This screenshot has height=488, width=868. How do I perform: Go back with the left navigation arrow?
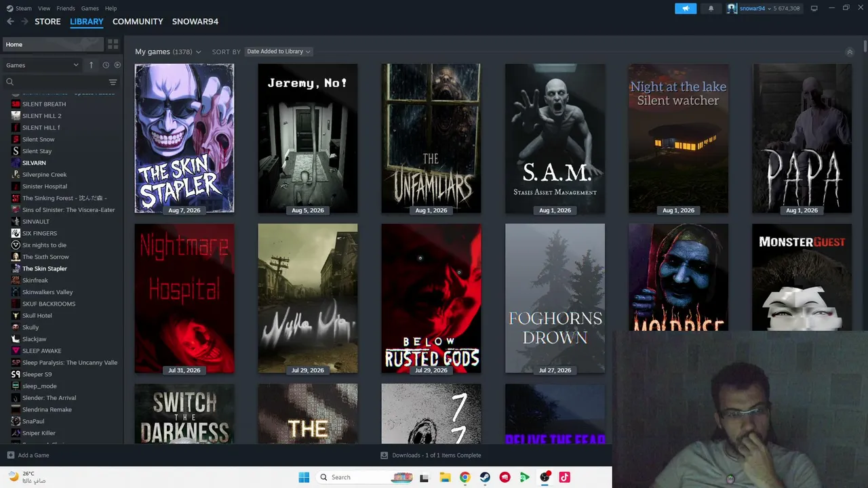click(x=10, y=22)
